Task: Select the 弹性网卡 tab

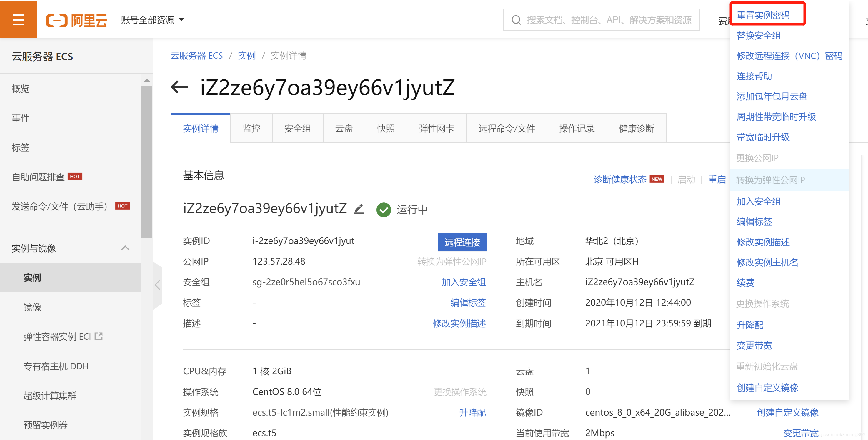Action: pos(437,128)
